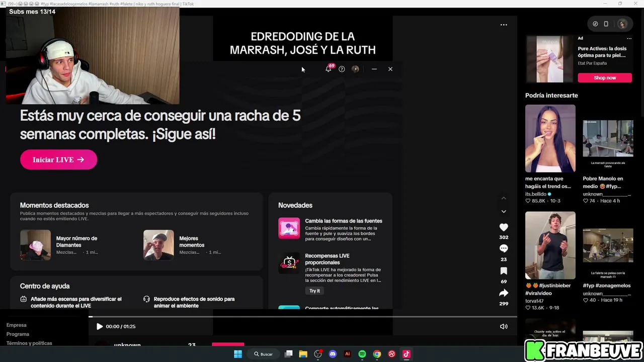
Task: Open Adobe Illustrator from taskbar
Action: (x=347, y=354)
